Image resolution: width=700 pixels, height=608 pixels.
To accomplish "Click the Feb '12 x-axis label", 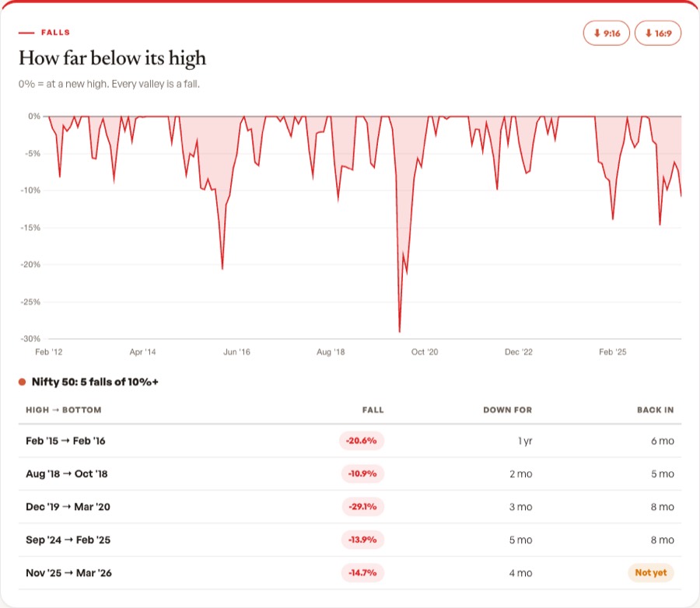I will (x=49, y=352).
